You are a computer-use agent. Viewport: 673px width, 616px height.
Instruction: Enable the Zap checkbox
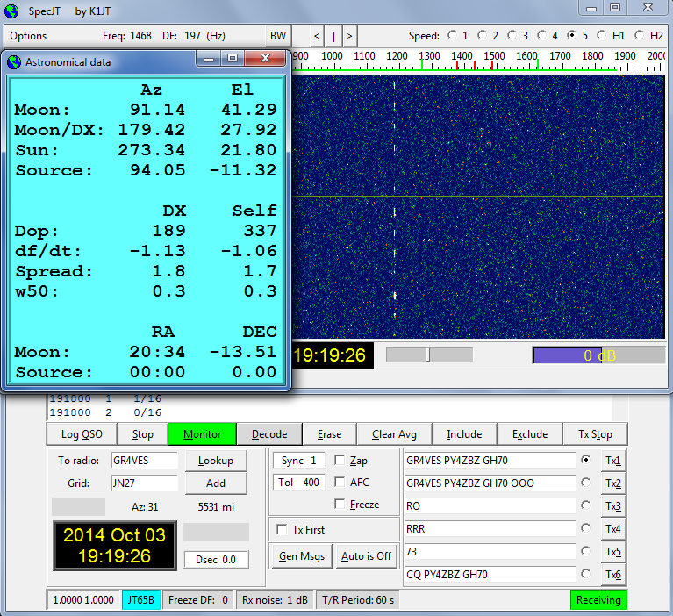click(340, 461)
